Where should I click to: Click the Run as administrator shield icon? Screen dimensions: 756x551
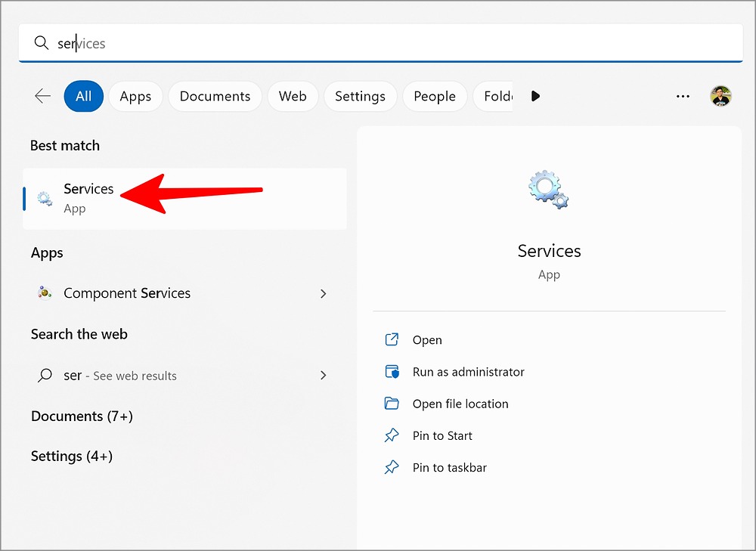(392, 372)
